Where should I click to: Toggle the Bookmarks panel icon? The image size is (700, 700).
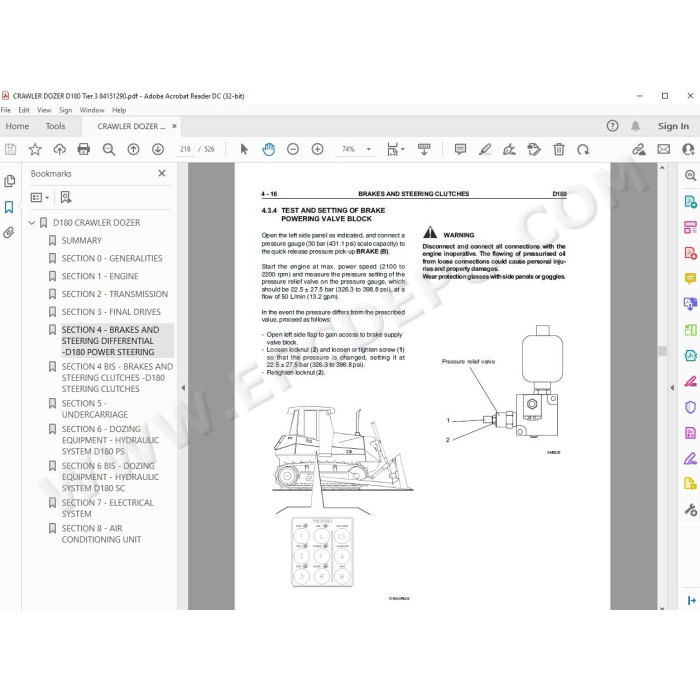pos(9,207)
